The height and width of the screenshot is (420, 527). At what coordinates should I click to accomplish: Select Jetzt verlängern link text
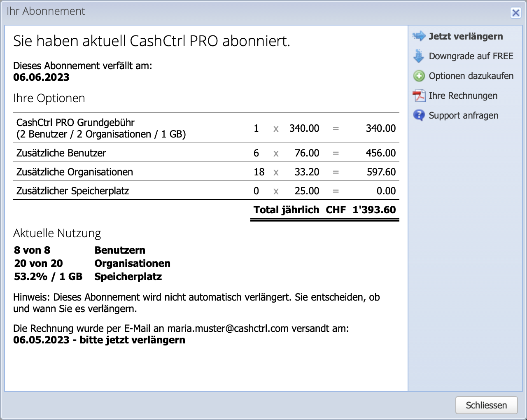tap(466, 36)
